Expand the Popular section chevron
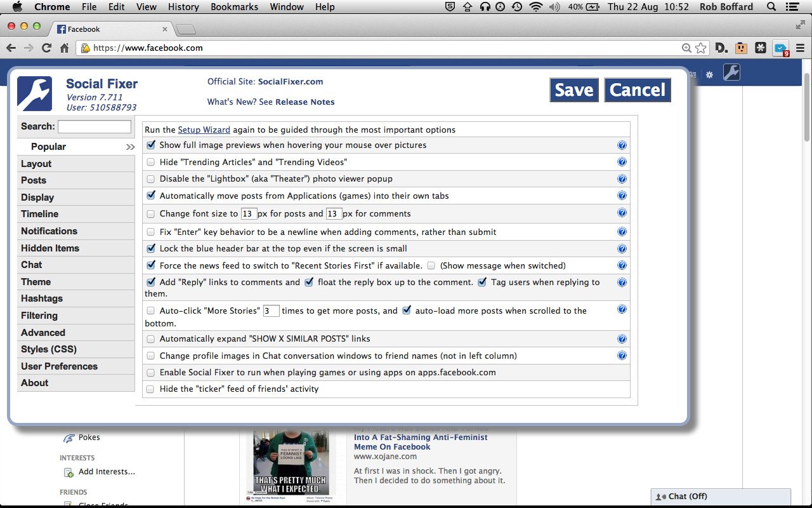The image size is (812, 508). point(130,147)
